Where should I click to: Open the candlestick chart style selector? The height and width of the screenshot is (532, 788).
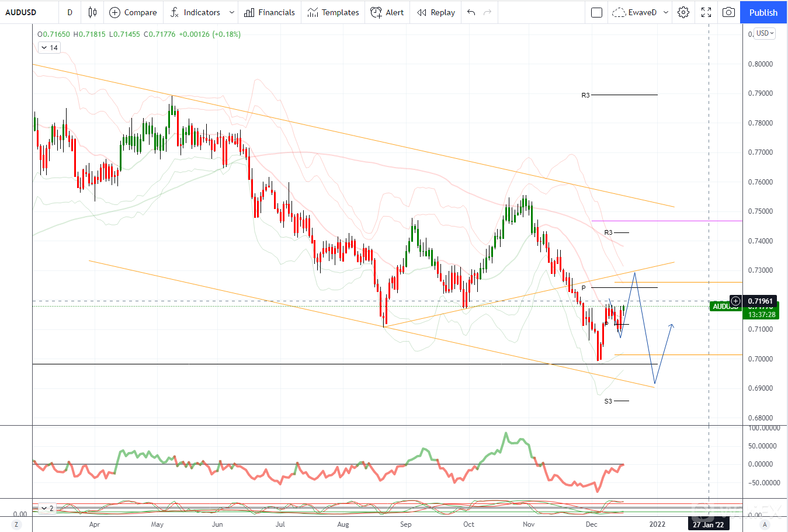pos(92,12)
